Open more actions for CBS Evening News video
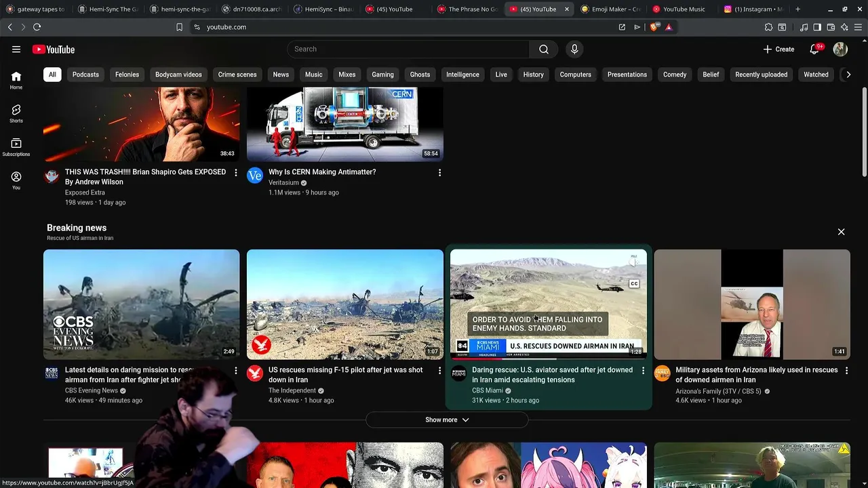 point(236,371)
